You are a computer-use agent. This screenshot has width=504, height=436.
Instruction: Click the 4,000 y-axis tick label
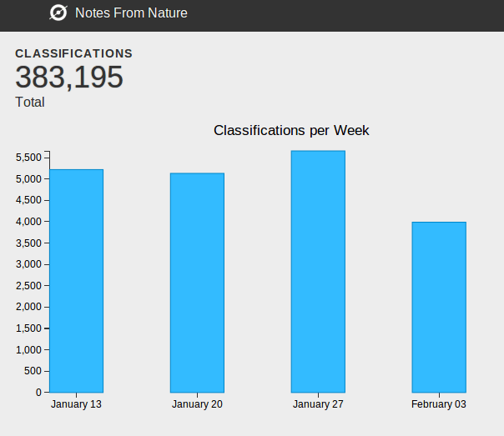pos(28,222)
